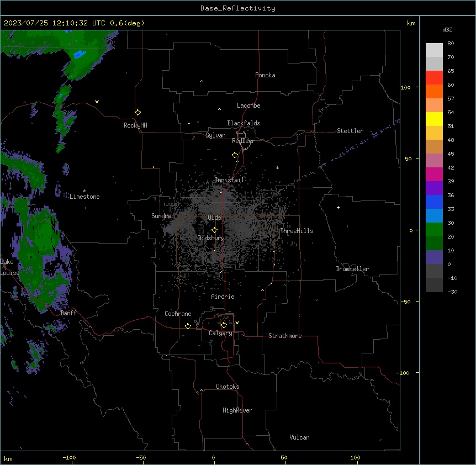The width and height of the screenshot is (476, 465).
Task: Click the yellow diamond marker above Calgary label
Action: pyautogui.click(x=224, y=325)
